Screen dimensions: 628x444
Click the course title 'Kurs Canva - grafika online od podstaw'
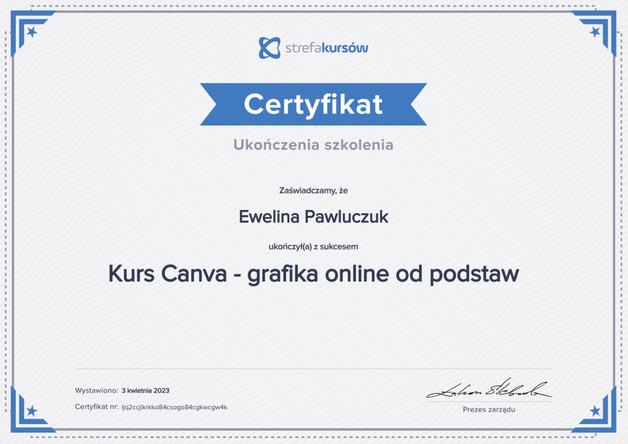click(313, 274)
